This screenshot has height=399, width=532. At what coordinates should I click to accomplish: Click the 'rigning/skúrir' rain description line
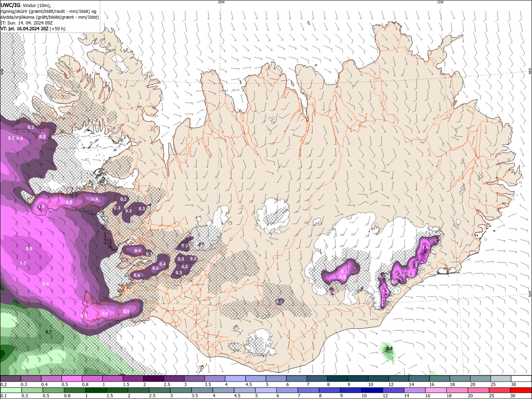click(x=49, y=11)
